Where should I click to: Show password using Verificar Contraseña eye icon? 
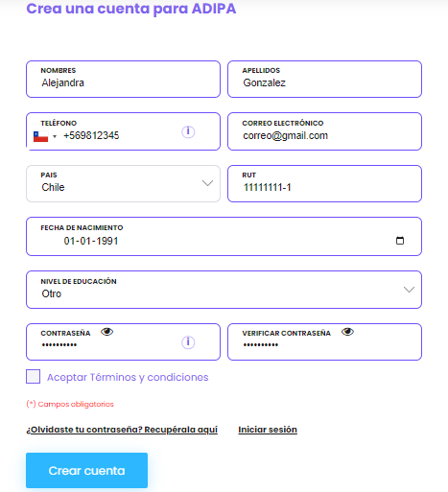click(347, 332)
